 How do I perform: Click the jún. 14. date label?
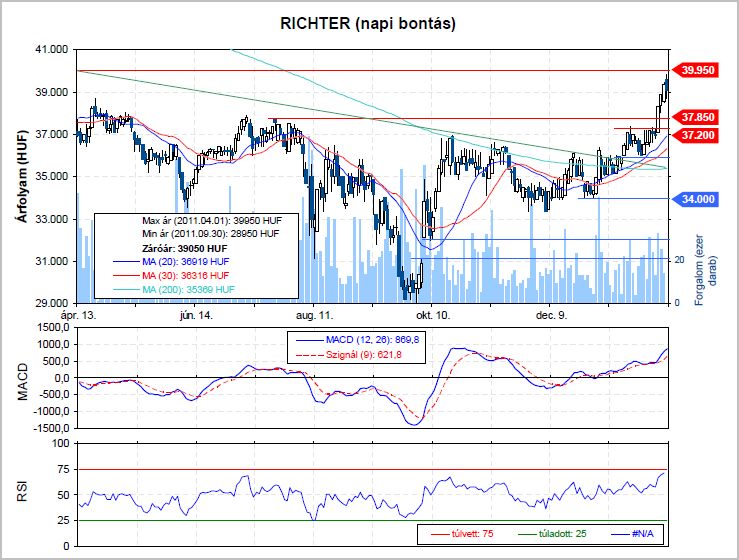coord(196,315)
